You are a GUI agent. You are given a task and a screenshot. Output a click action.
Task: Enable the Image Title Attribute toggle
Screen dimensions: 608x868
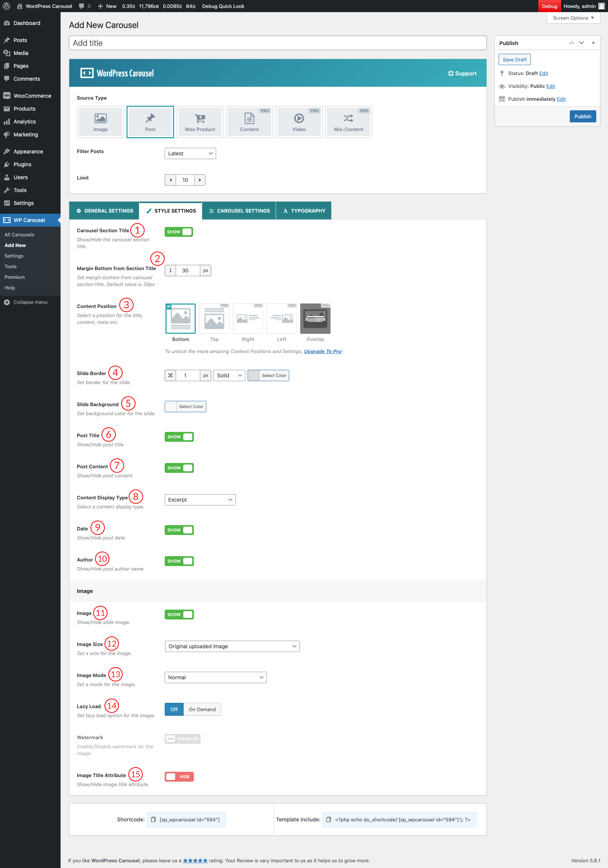tap(179, 777)
